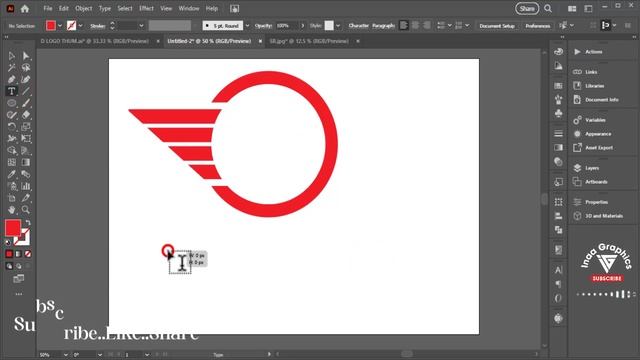Open Preferences button

pyautogui.click(x=538, y=26)
